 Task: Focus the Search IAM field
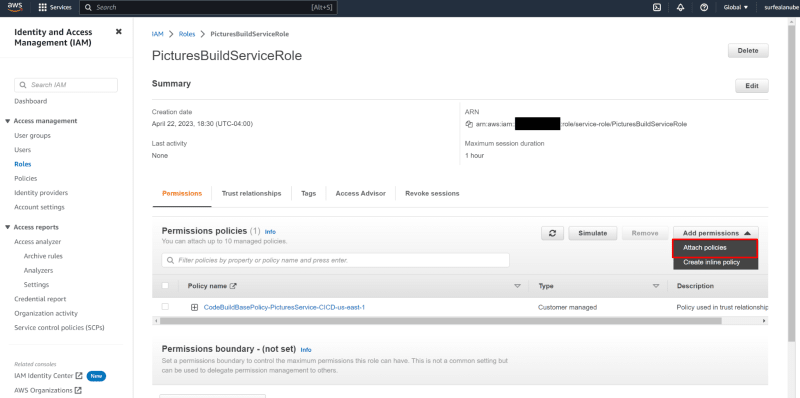66,85
